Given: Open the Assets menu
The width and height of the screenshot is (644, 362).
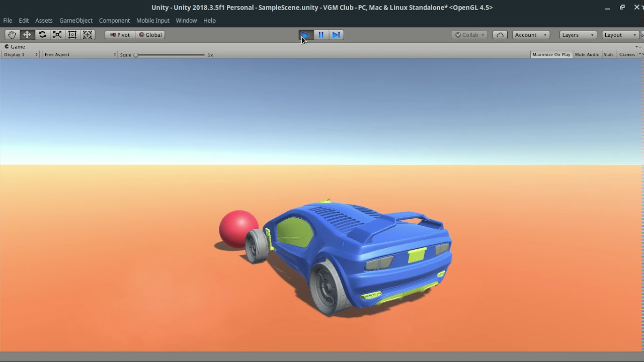Looking at the screenshot, I should pyautogui.click(x=44, y=21).
